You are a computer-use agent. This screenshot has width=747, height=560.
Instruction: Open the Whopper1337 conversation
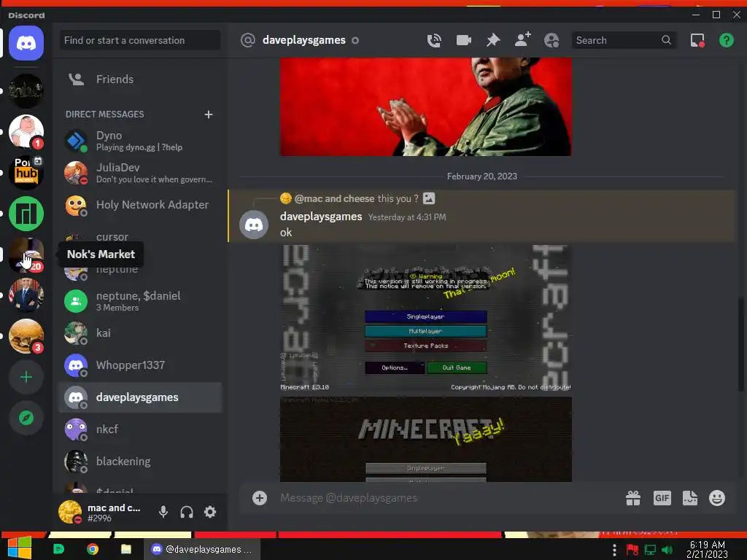(x=140, y=365)
